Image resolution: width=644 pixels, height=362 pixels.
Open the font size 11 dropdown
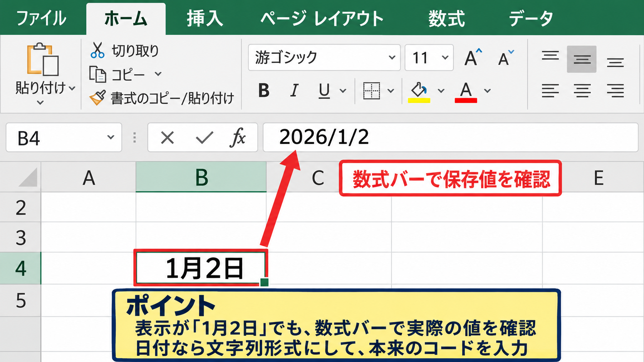445,58
